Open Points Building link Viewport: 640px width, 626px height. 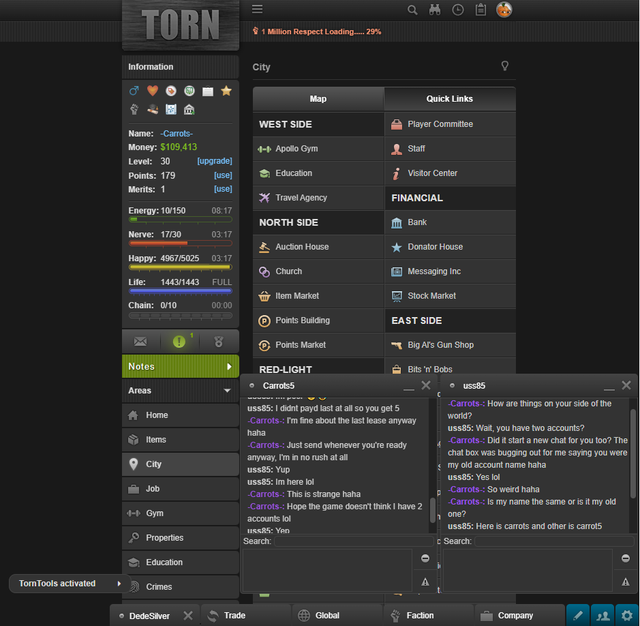[318, 320]
